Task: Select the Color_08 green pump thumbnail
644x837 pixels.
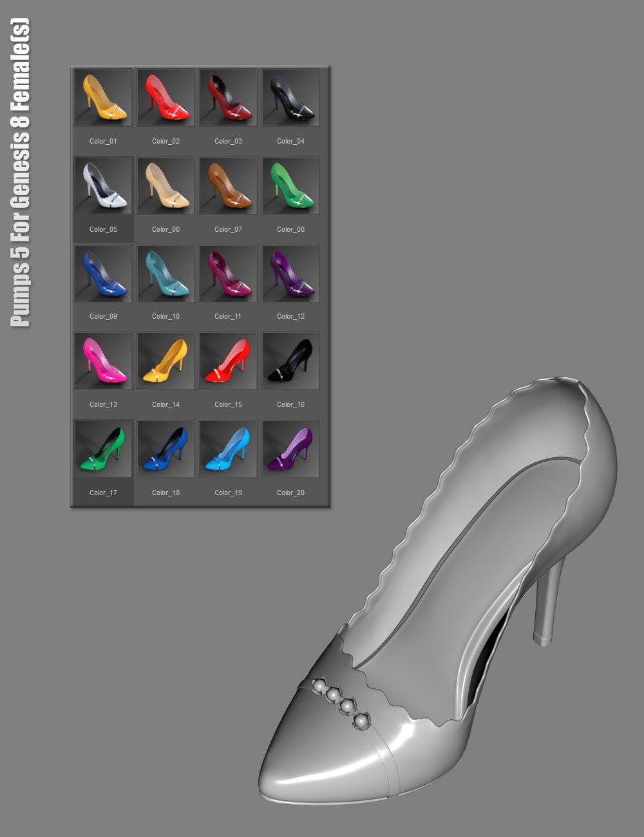Action: tap(290, 185)
